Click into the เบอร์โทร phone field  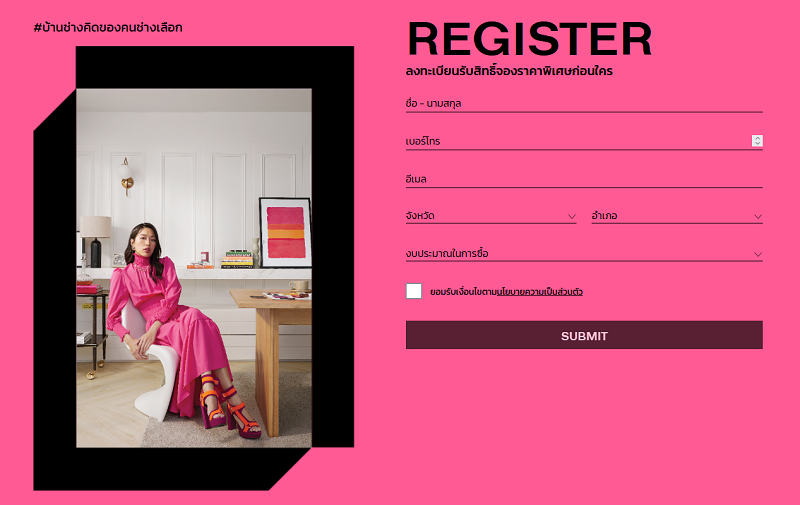(x=578, y=141)
